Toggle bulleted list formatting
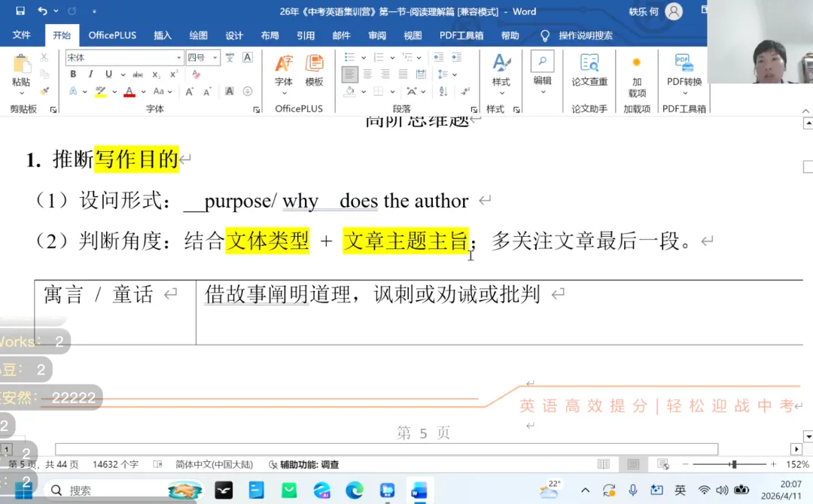The height and width of the screenshot is (504, 813). (350, 57)
